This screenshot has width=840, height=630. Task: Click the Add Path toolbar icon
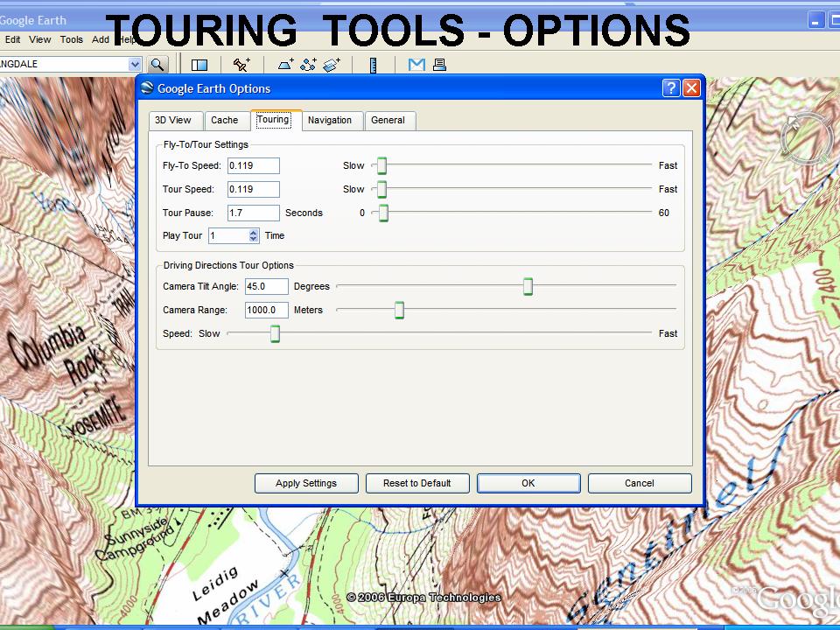pyautogui.click(x=309, y=65)
